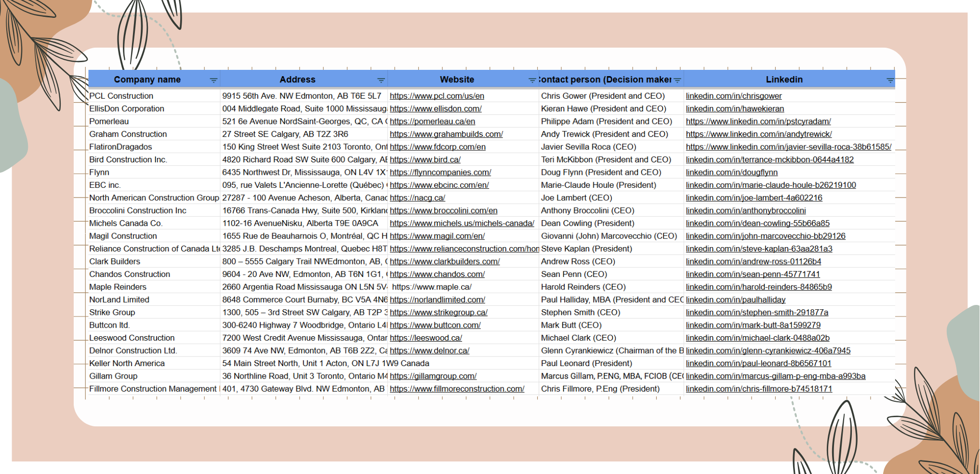This screenshot has width=980, height=474.
Task: Open the joe-lambert LinkedIn link
Action: [x=754, y=198]
